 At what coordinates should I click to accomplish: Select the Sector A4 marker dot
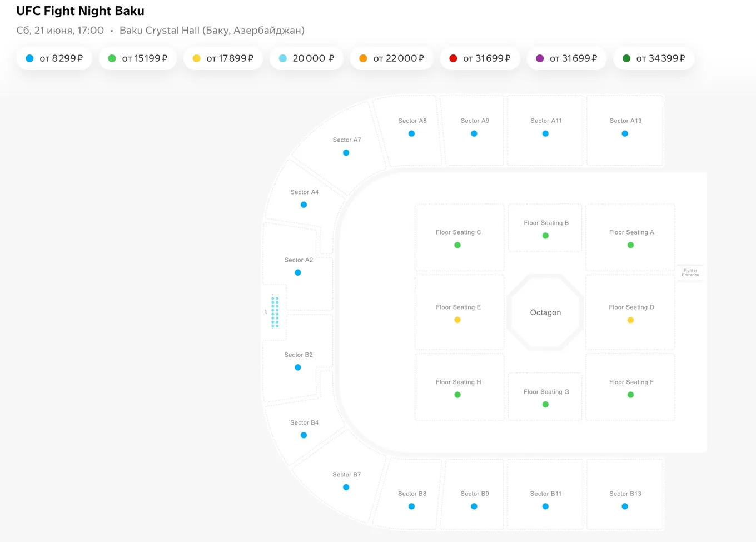(304, 205)
